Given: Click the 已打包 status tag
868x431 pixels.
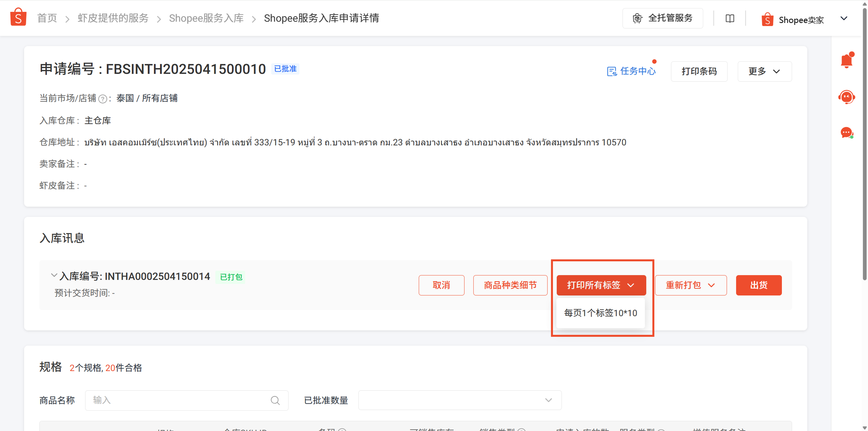Looking at the screenshot, I should click(231, 277).
